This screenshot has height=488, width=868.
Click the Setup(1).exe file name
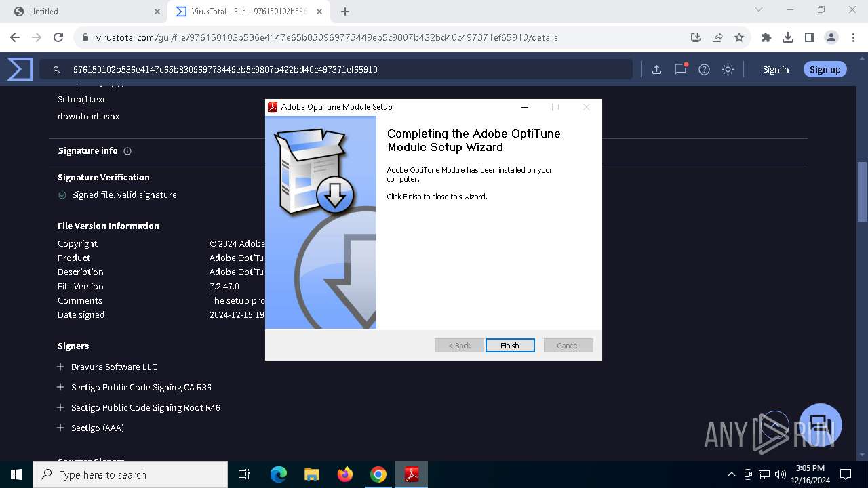click(82, 99)
